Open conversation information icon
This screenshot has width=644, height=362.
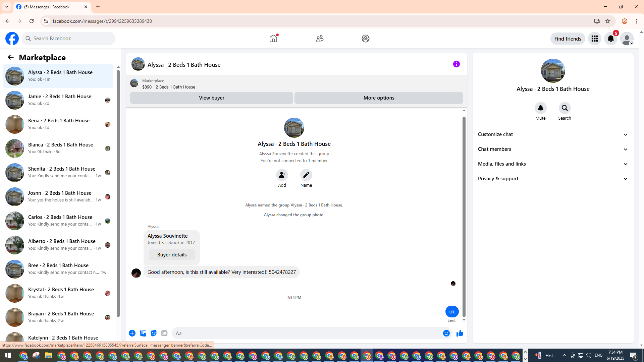pyautogui.click(x=457, y=64)
